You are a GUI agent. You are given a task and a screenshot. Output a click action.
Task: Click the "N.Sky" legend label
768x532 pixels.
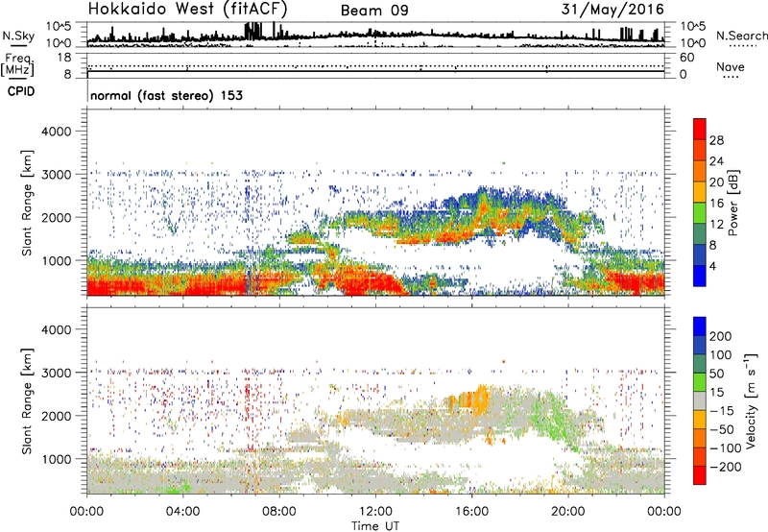pyautogui.click(x=18, y=36)
